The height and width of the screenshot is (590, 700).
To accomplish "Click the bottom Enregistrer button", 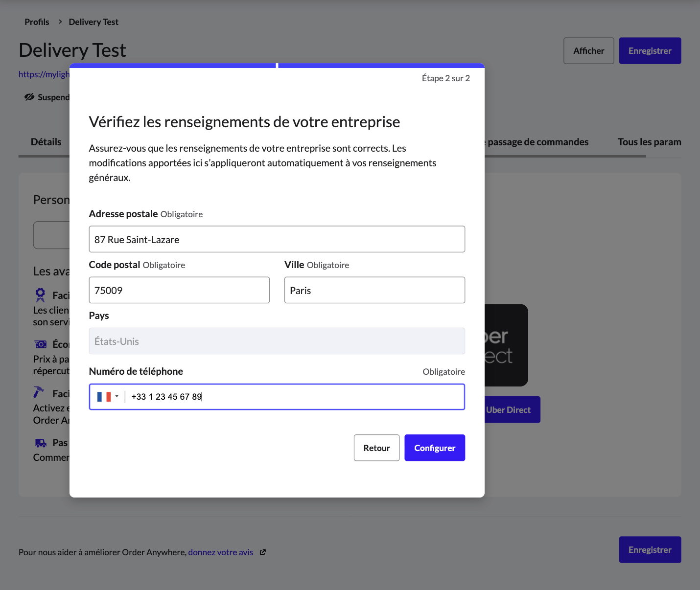I will pos(650,550).
